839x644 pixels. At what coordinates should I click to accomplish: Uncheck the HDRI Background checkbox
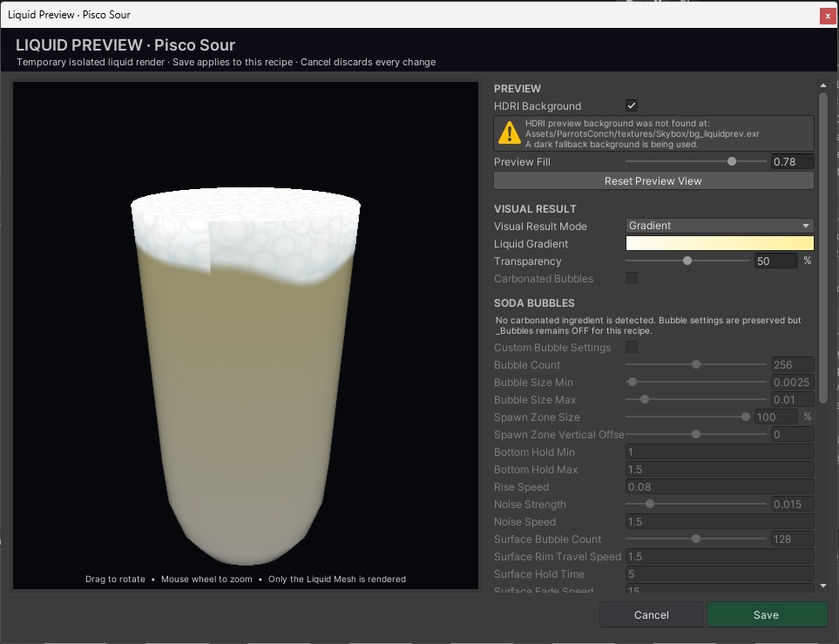pos(632,105)
